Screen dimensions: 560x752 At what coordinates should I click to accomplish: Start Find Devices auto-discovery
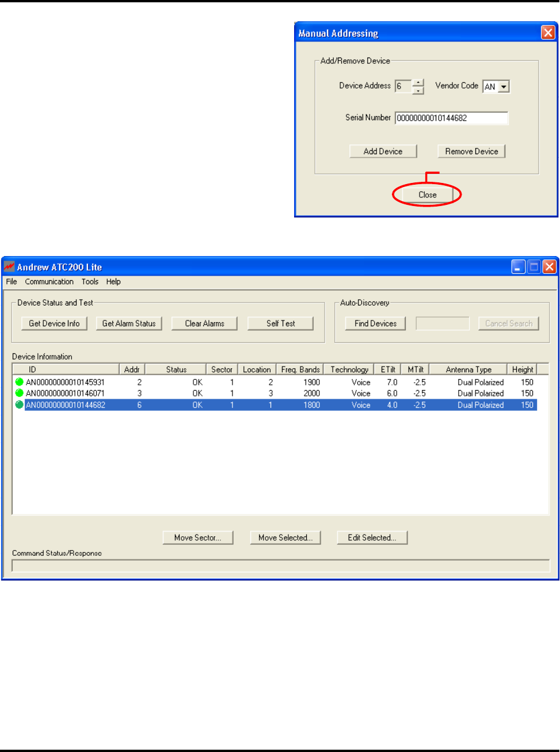pyautogui.click(x=375, y=323)
